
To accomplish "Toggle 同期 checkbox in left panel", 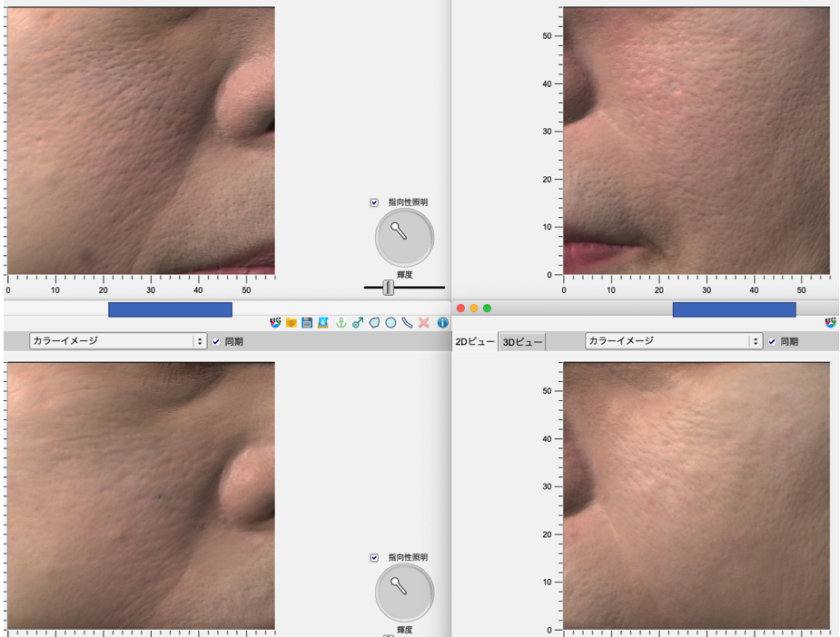I will (x=216, y=341).
